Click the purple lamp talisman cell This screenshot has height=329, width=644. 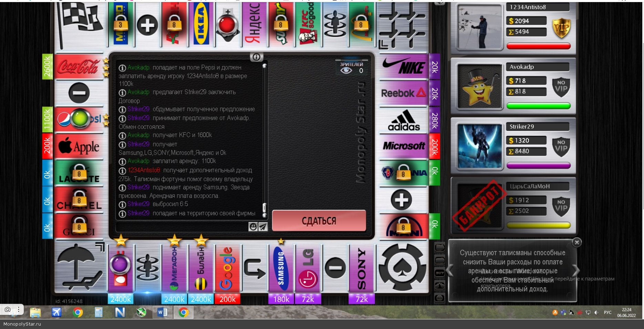[120, 268]
